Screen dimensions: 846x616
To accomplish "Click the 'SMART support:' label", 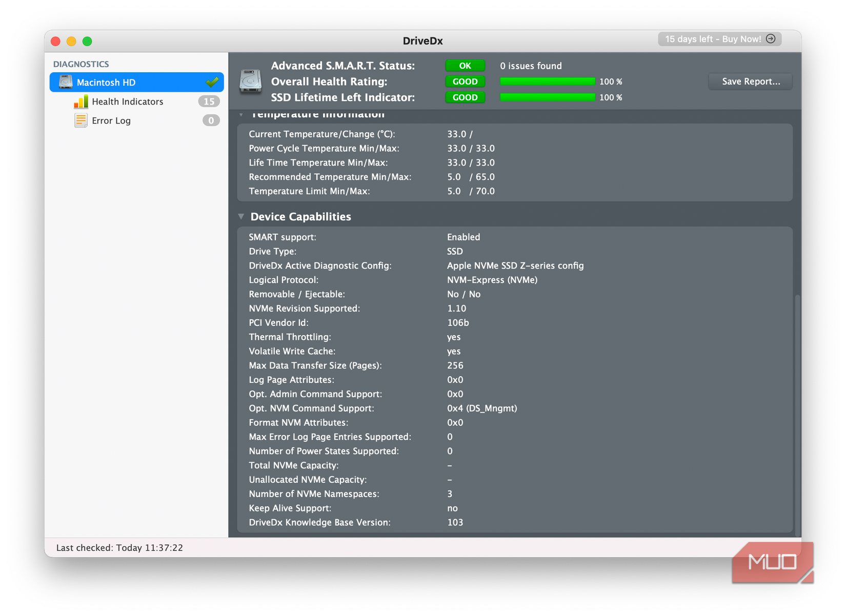I will tap(283, 237).
